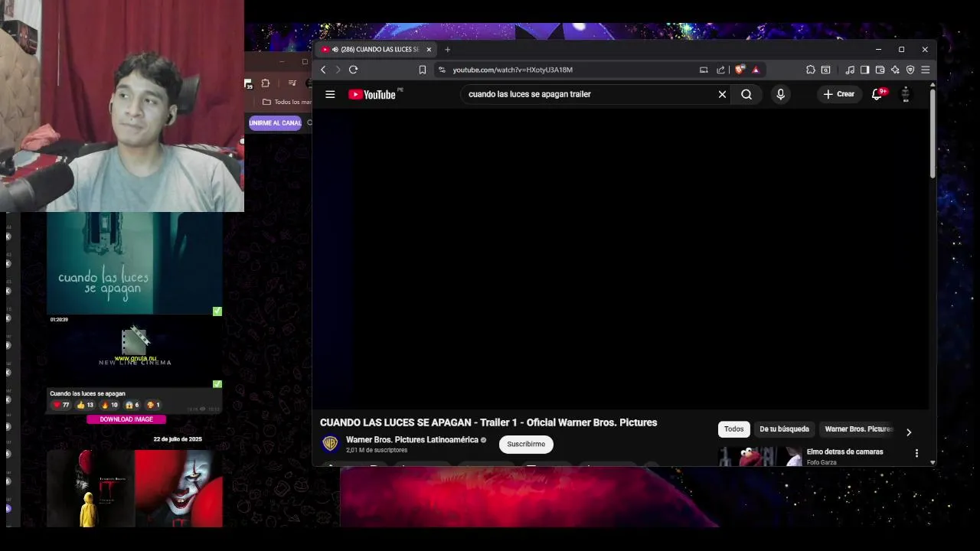Open the YouTube account avatar menu

(x=906, y=94)
